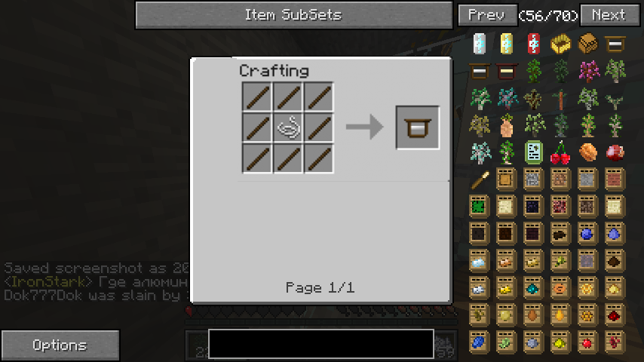Select the crated bricks item

tap(615, 179)
